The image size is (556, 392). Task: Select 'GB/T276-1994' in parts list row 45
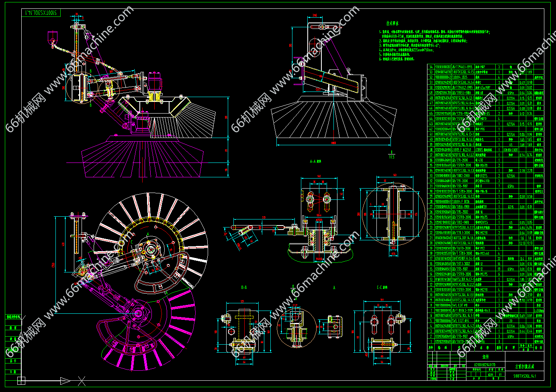point(461,114)
